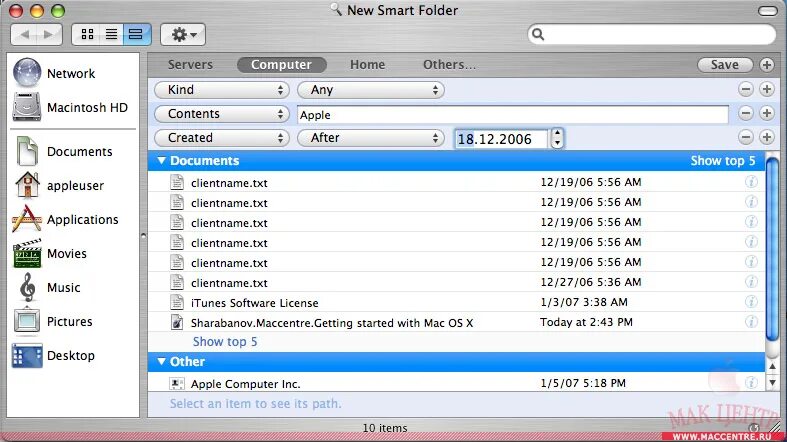Open Desktop in the sidebar
This screenshot has height=442, width=787.
coord(53,356)
